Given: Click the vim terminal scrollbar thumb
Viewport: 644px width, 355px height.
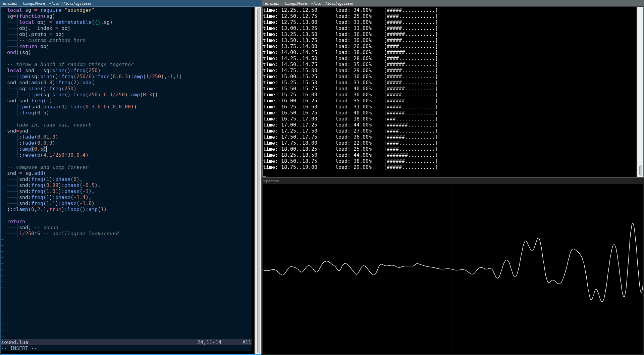Looking at the screenshot, I should [x=259, y=180].
